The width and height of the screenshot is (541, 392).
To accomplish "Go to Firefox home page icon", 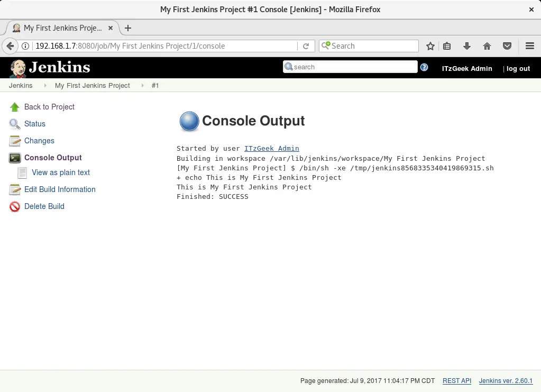I will tap(487, 46).
